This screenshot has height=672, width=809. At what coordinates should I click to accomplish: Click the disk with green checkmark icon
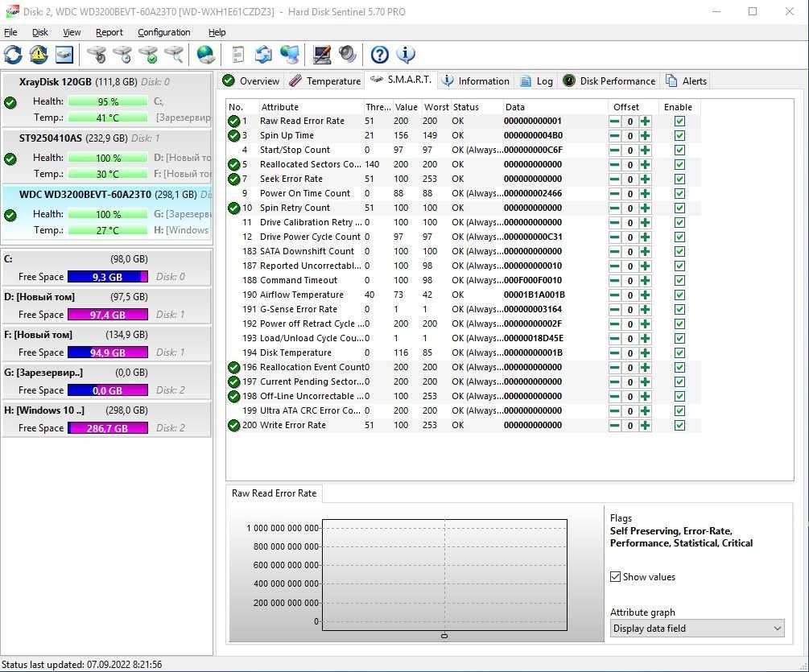pyautogui.click(x=149, y=55)
